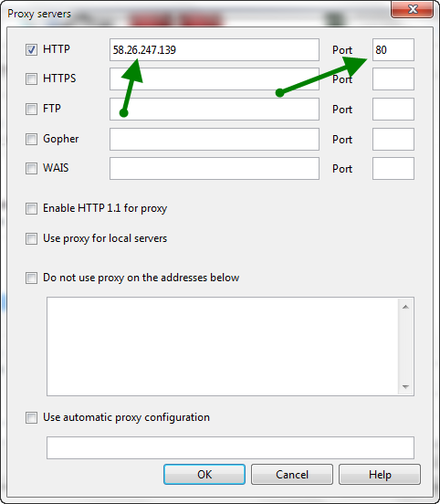
Task: Check Use proxy for local servers
Action: (31, 238)
